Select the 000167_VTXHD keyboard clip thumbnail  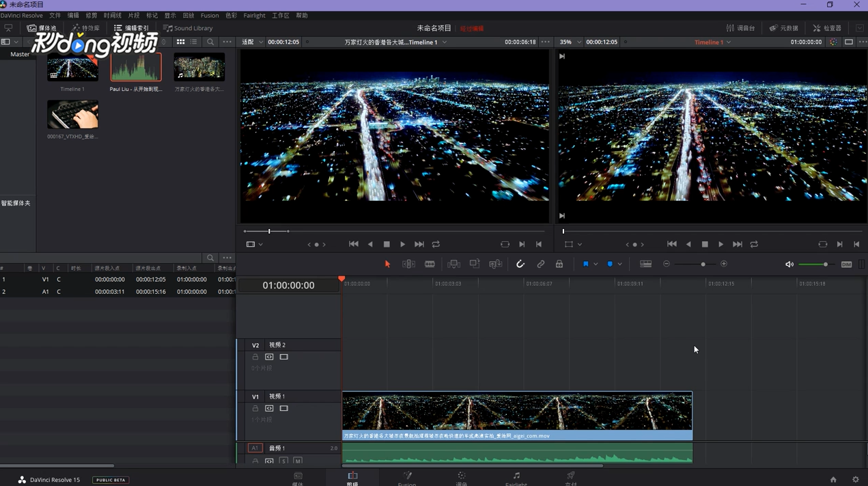72,115
